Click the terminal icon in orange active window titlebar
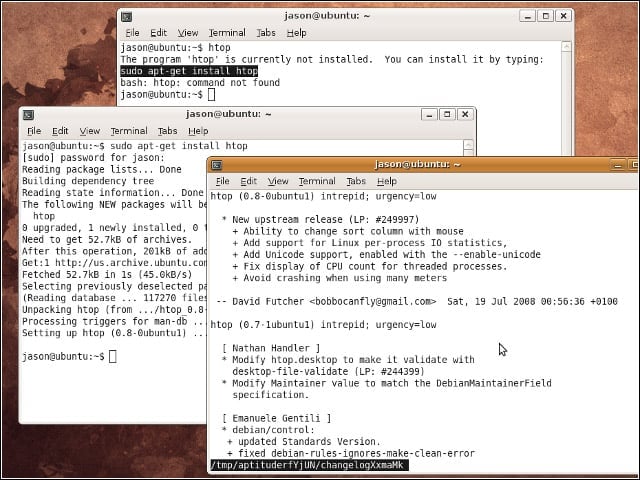The image size is (640, 480). 217,165
